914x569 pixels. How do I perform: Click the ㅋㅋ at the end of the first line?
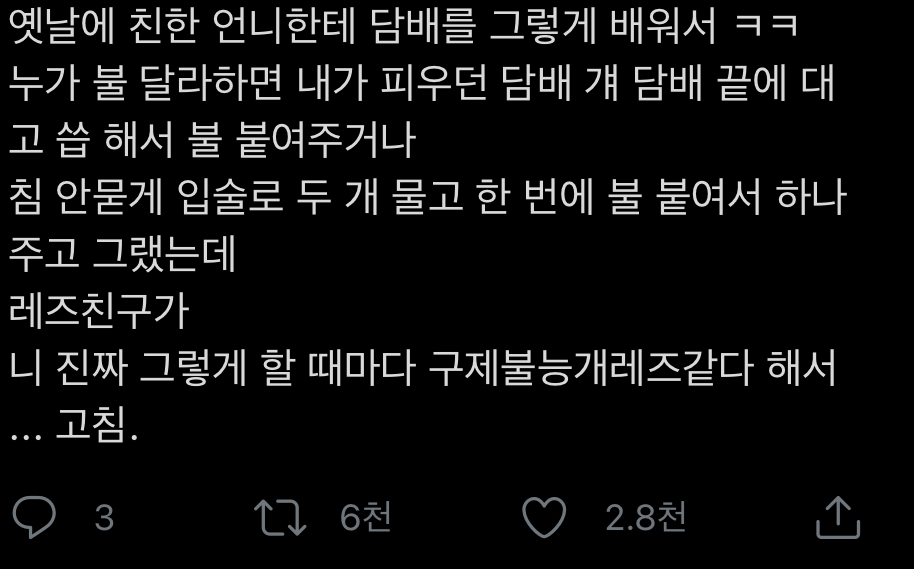coord(765,27)
